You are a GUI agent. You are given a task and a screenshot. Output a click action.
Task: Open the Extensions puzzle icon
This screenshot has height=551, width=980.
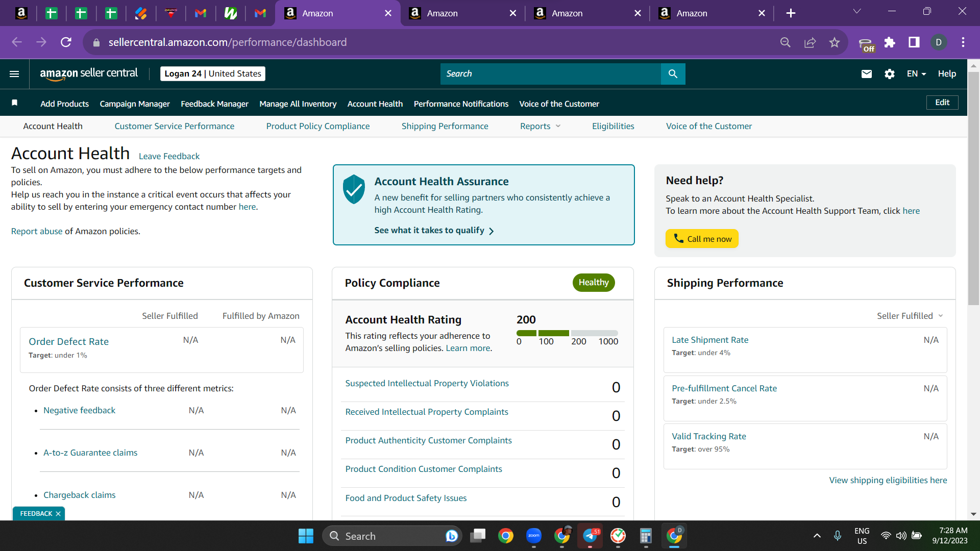coord(890,42)
